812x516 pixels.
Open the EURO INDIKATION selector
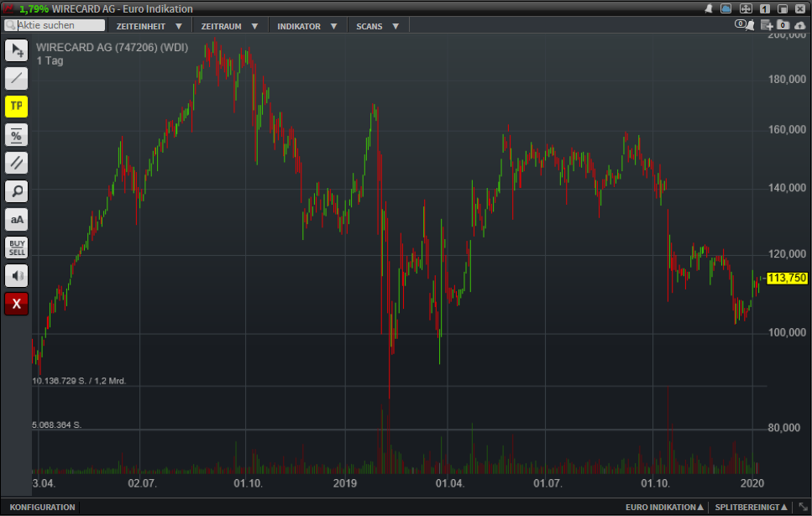click(x=664, y=508)
